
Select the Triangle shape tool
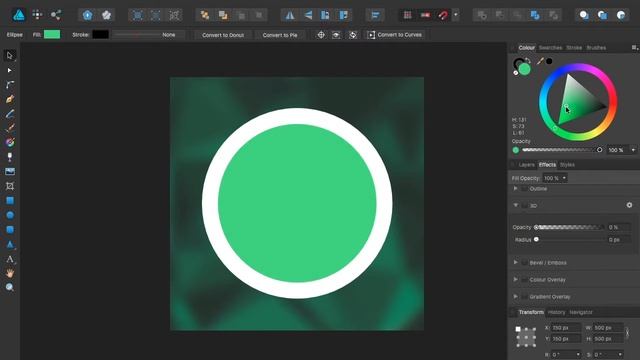click(10, 244)
